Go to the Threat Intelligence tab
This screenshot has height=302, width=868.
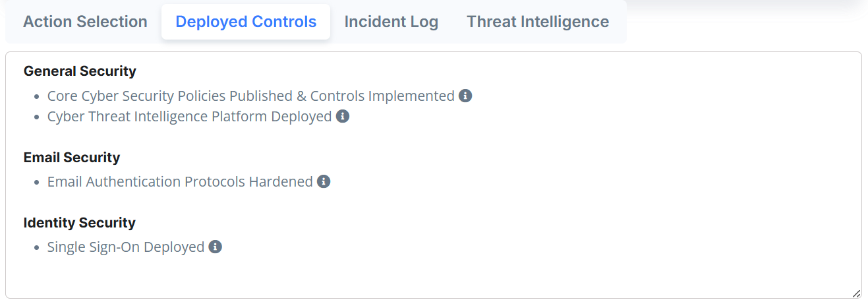tap(538, 22)
